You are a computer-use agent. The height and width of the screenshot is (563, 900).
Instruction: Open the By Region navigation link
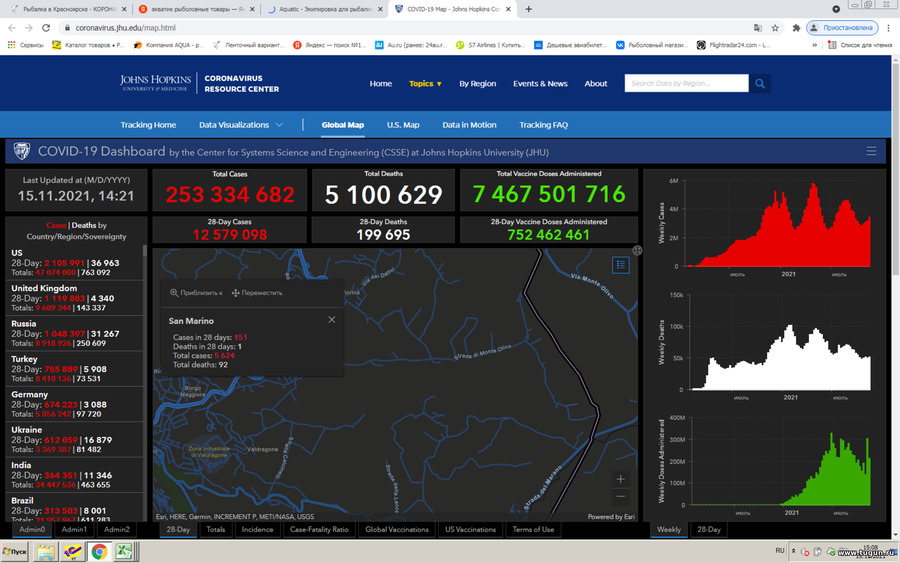pos(478,83)
